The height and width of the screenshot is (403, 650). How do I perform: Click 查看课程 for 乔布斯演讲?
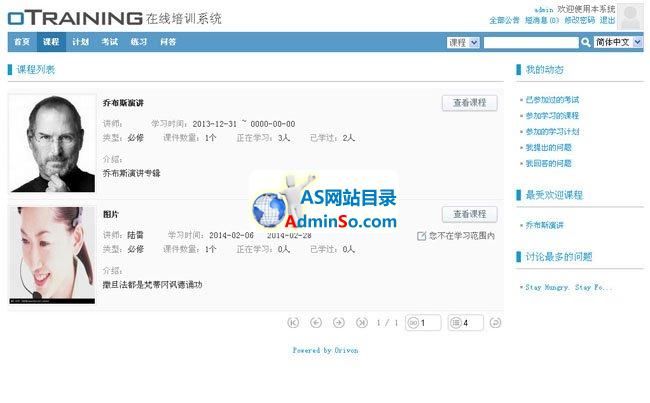click(470, 103)
